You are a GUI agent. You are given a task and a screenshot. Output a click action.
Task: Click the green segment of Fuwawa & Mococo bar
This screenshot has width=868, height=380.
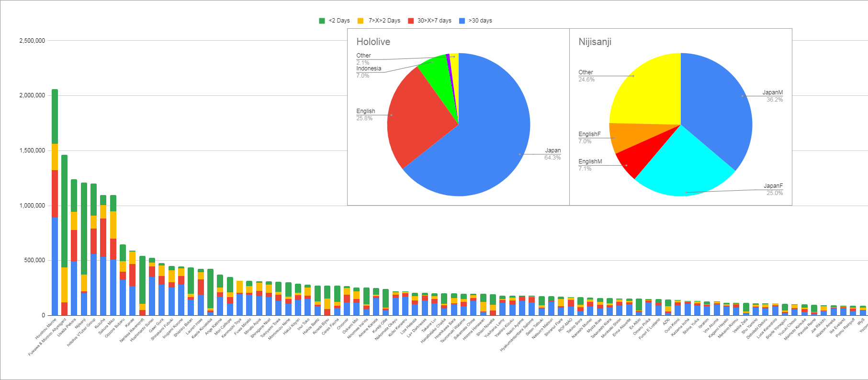coord(64,211)
